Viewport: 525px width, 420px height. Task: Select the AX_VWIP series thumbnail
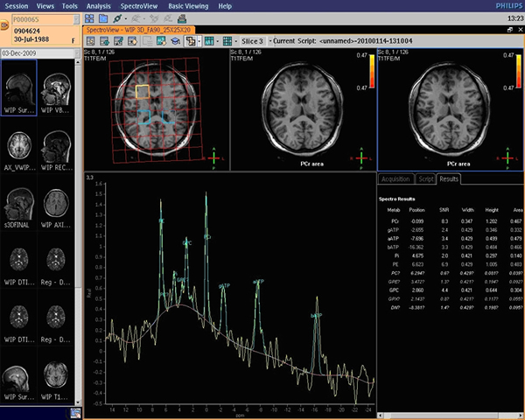pyautogui.click(x=19, y=146)
